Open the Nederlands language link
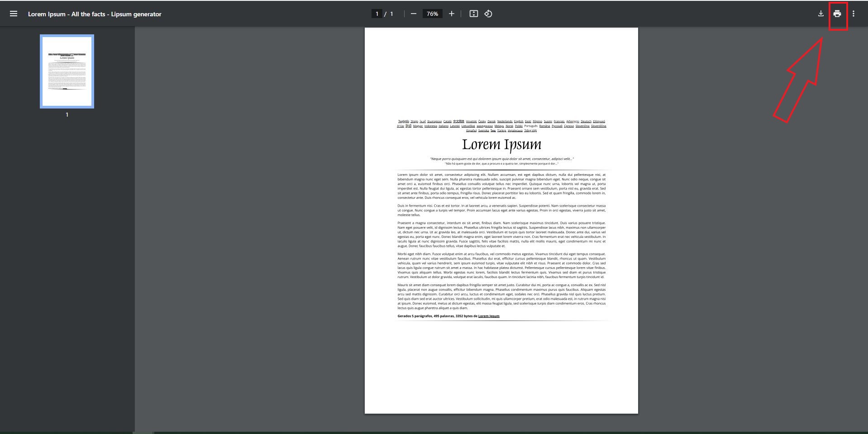868x434 pixels. [505, 121]
